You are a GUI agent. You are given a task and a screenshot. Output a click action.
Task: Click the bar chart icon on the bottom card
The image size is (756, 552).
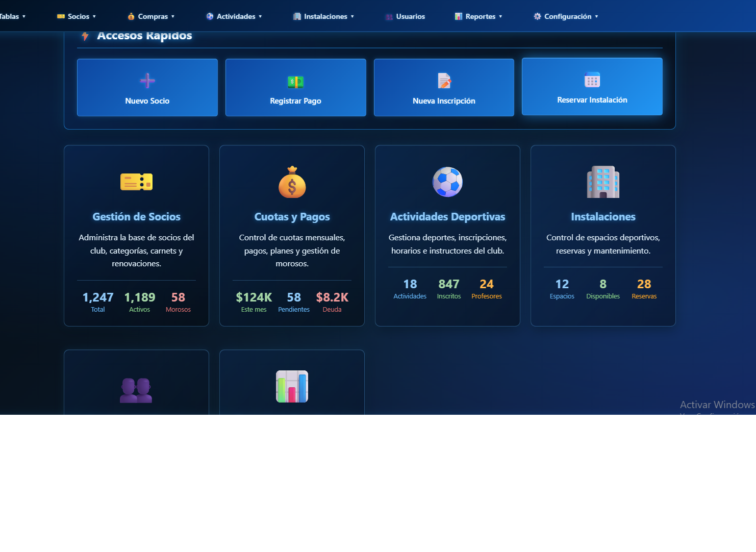292,387
